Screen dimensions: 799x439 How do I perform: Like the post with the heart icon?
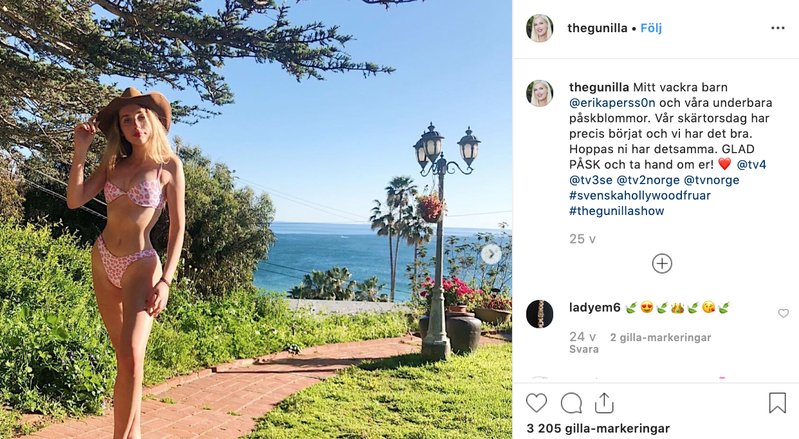[537, 403]
